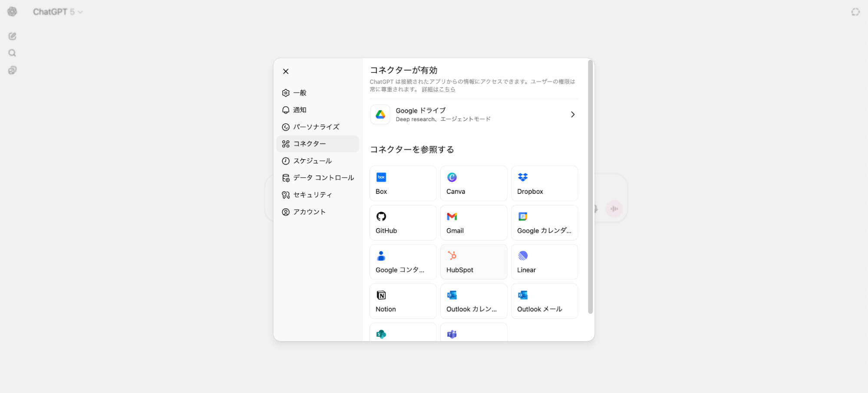Close the settings dialog
Image resolution: width=868 pixels, height=393 pixels.
[286, 72]
